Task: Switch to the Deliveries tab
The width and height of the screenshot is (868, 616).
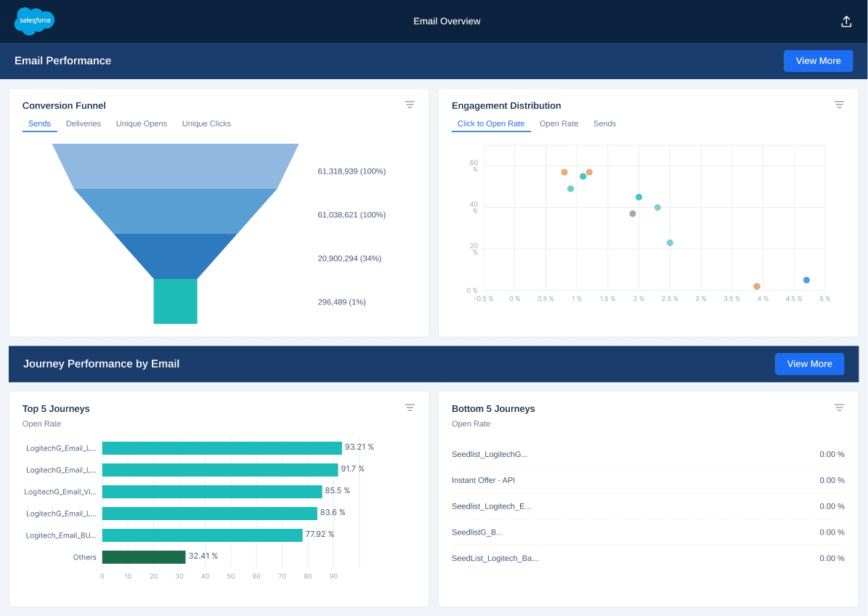Action: tap(84, 123)
